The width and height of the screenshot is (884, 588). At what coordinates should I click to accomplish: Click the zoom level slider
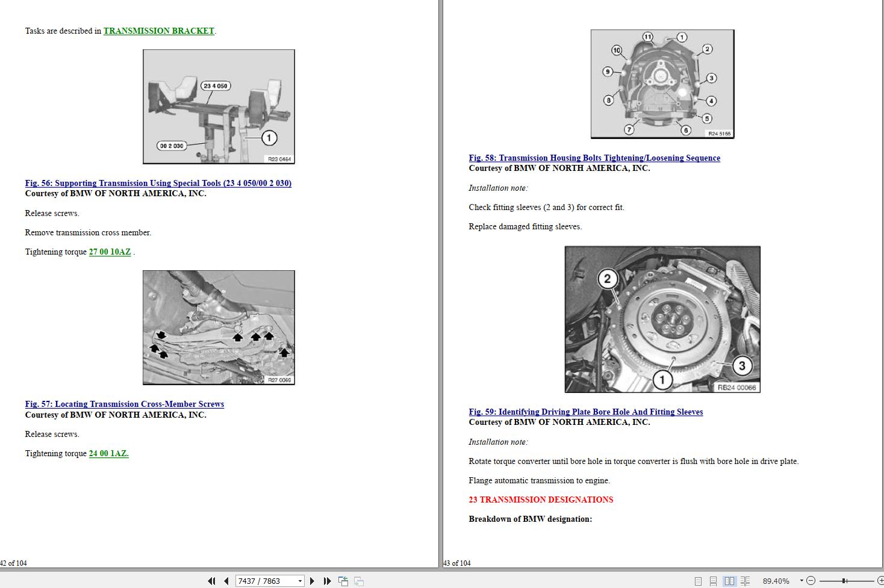tap(845, 581)
